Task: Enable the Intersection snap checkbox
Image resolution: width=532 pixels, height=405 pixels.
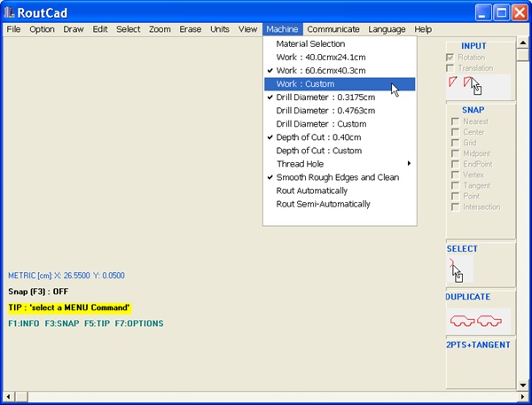Action: 456,206
